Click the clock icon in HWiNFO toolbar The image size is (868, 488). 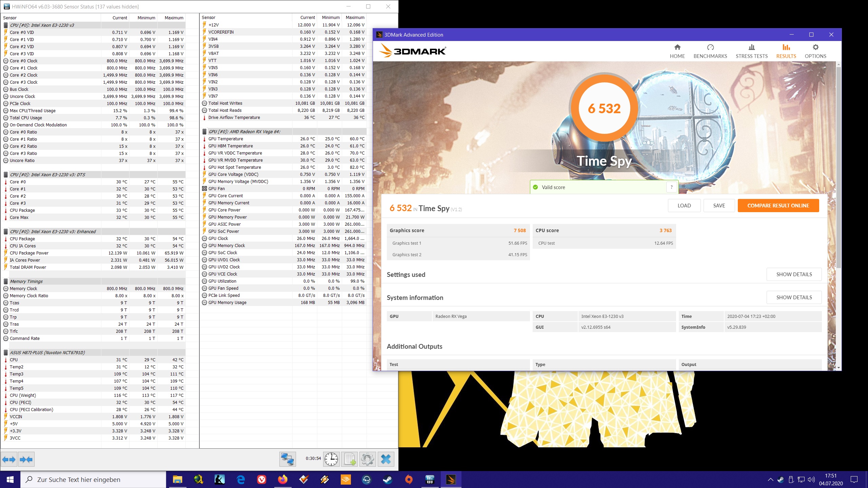[x=331, y=459]
